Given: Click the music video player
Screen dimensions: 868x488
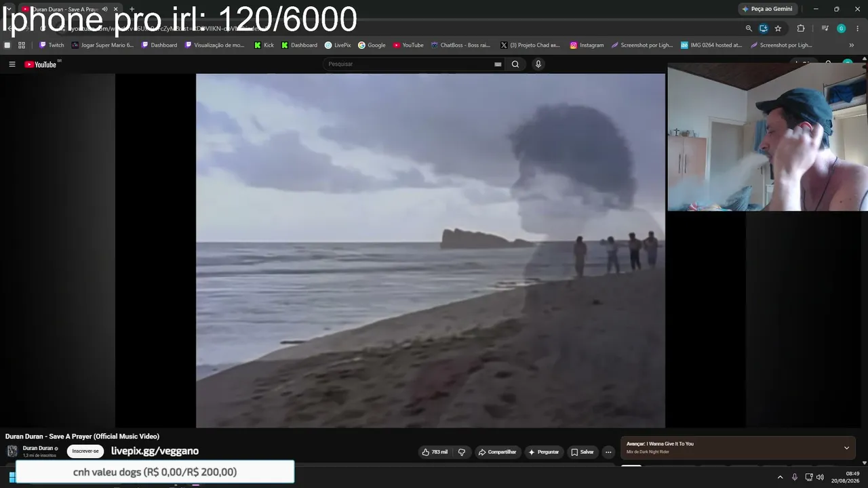Looking at the screenshot, I should [431, 250].
